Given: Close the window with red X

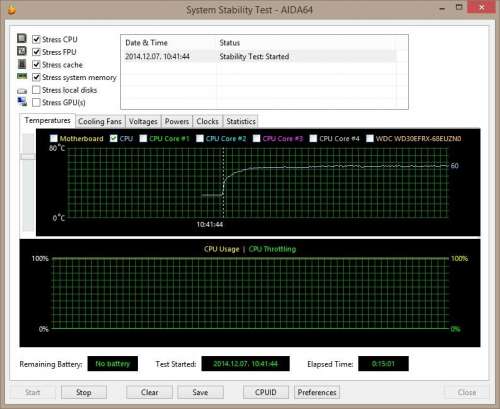Looking at the screenshot, I should (x=481, y=7).
